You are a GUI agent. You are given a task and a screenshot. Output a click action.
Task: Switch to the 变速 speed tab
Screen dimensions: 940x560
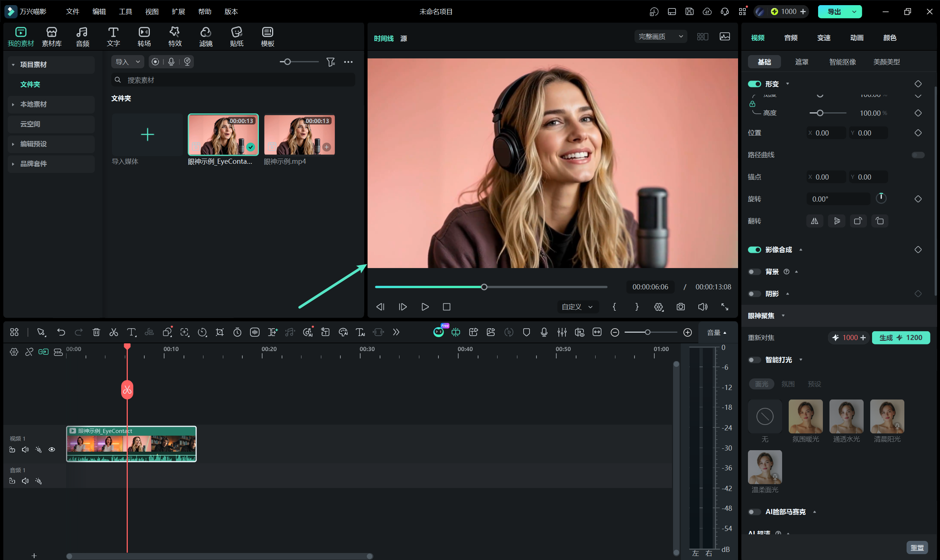tap(824, 38)
